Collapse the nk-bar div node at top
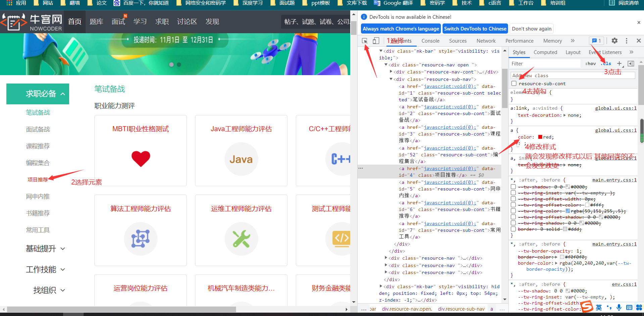644x316 pixels. click(381, 51)
